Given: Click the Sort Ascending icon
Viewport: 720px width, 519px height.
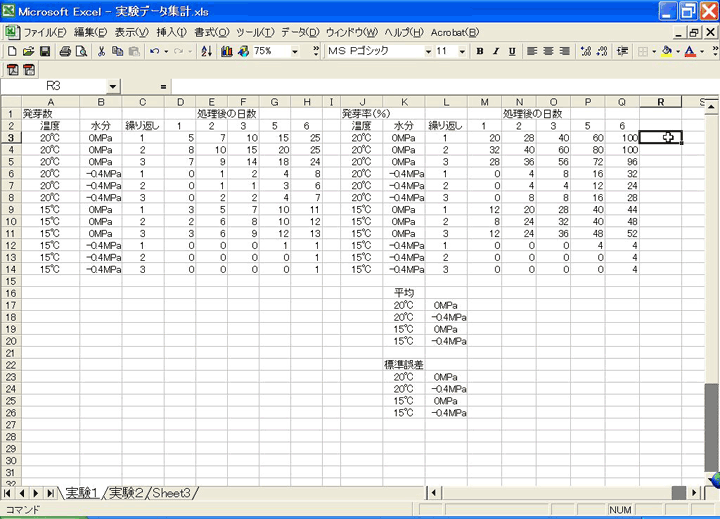Looking at the screenshot, I should [207, 51].
